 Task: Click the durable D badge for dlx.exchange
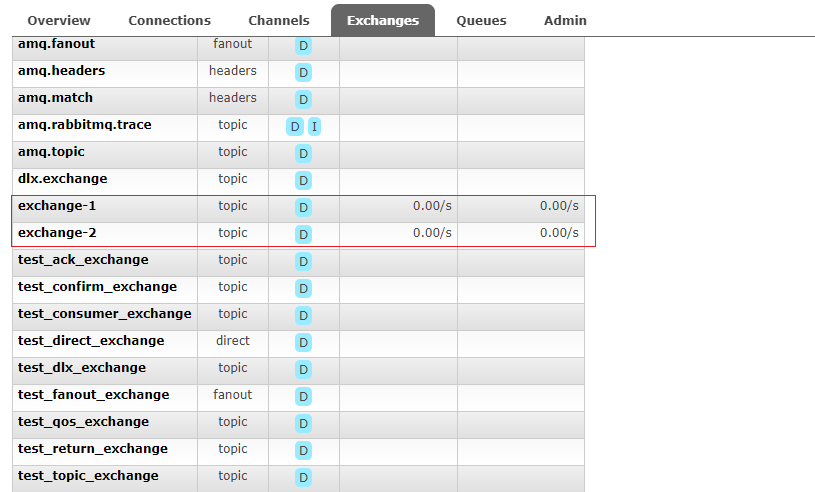304,181
